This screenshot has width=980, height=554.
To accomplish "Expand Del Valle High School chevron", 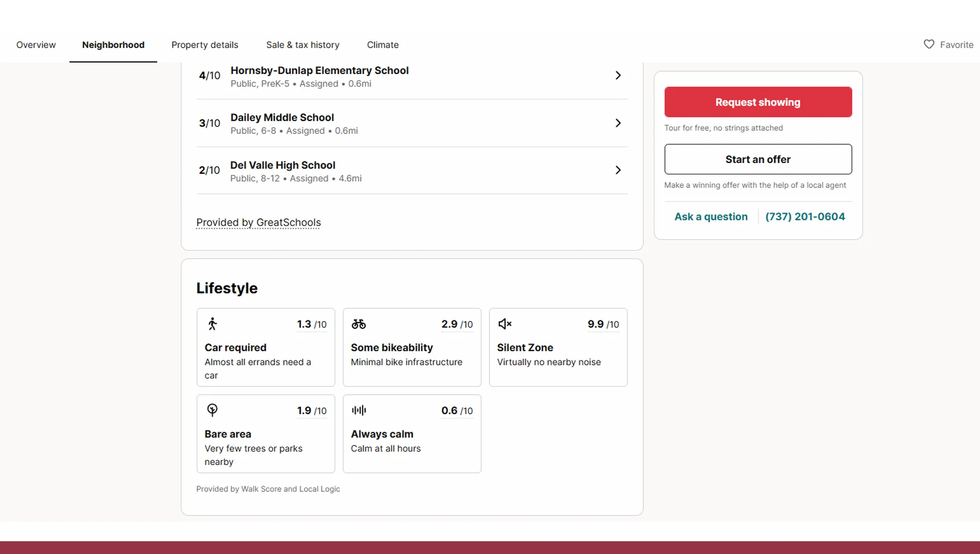I will click(618, 170).
